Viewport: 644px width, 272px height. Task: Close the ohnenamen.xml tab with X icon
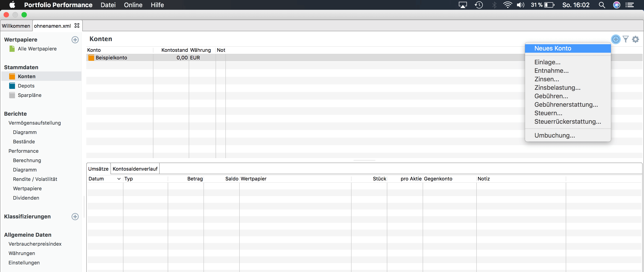point(77,25)
